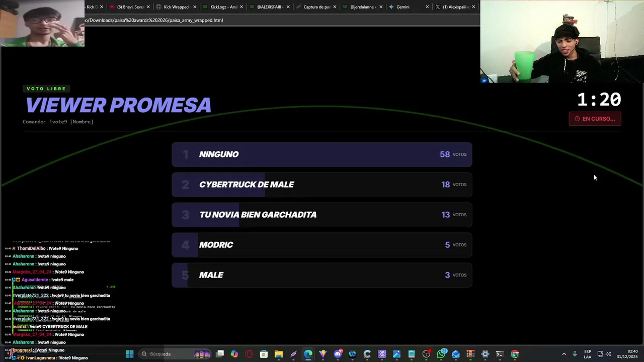Click the VOTO LIBRE badge
The height and width of the screenshot is (362, 644).
click(x=46, y=88)
